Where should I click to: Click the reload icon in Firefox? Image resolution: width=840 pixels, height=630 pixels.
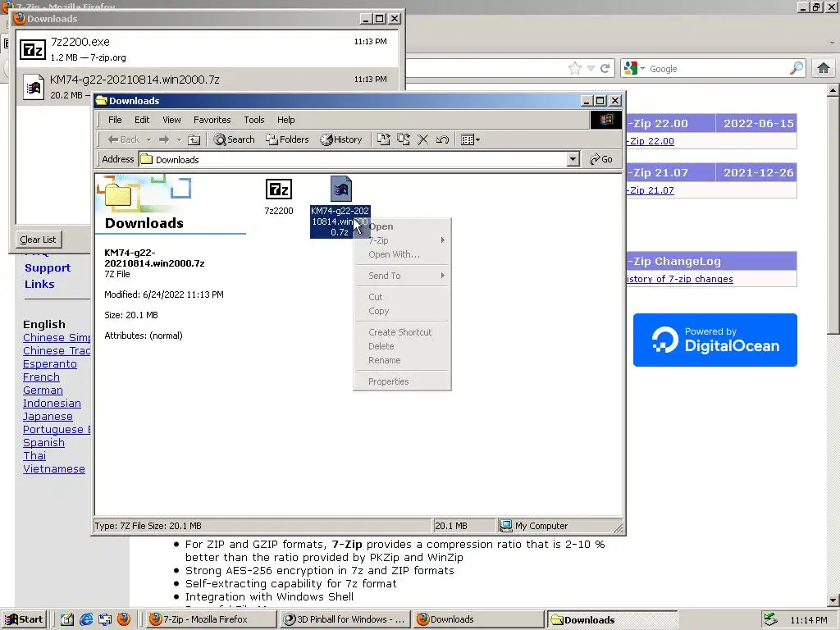pyautogui.click(x=605, y=68)
